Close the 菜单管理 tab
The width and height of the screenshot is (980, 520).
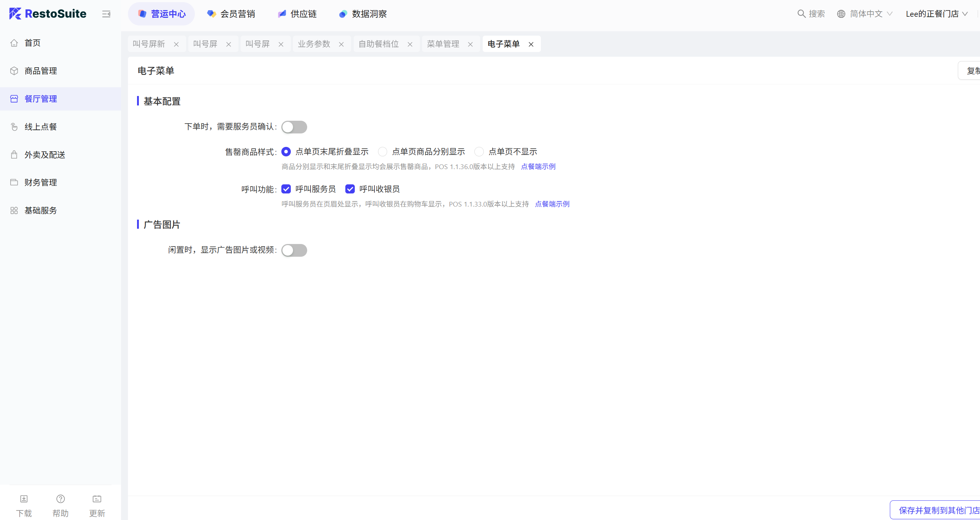[x=470, y=44]
